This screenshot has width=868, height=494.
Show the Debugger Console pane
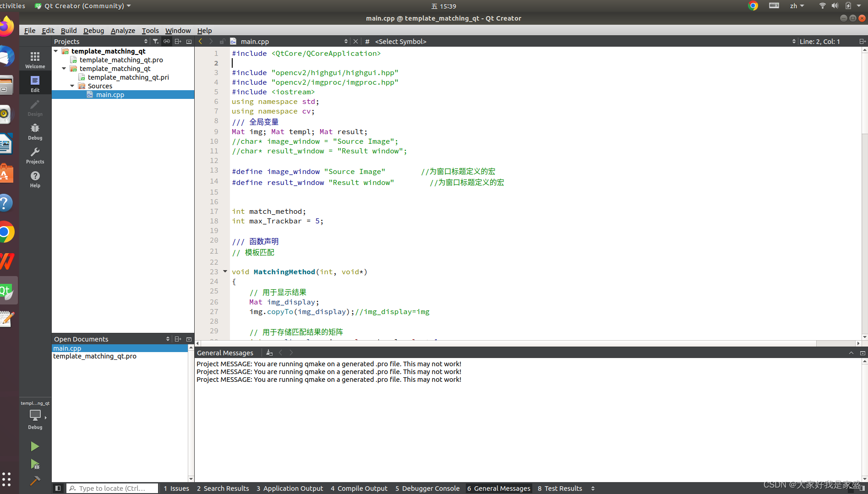427,489
